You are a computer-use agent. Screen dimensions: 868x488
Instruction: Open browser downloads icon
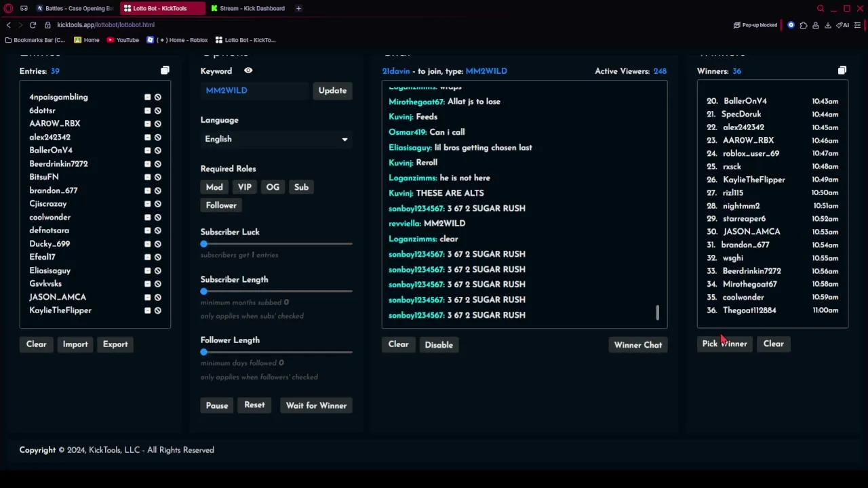click(827, 25)
